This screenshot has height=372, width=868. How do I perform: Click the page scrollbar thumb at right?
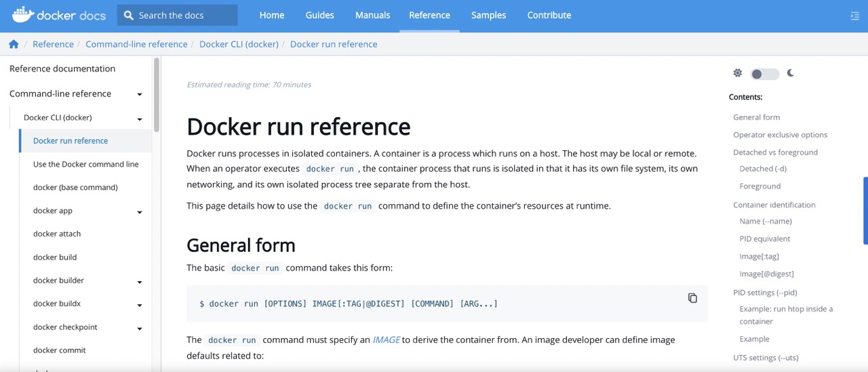(865, 210)
